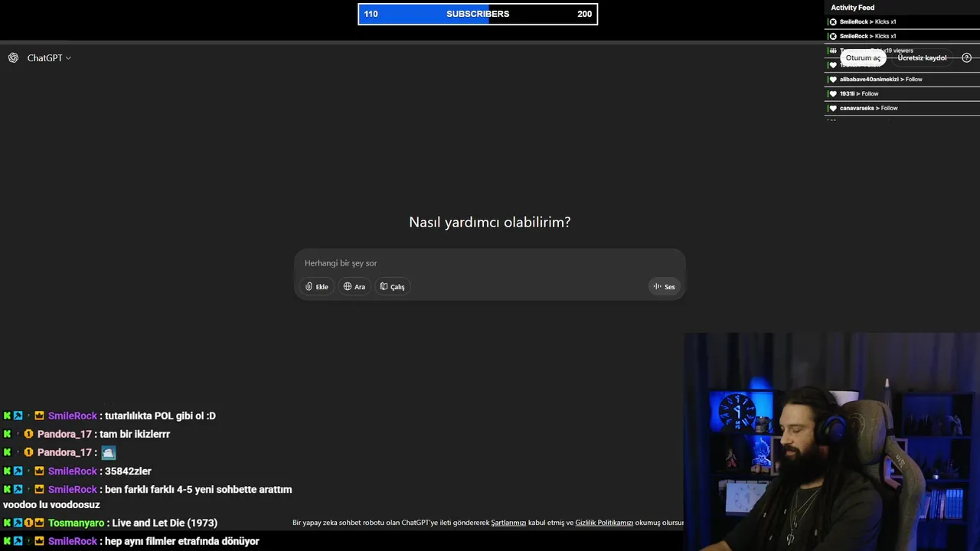Click orange '1' badge beside 'tam bir ikizlerrr'

(x=28, y=435)
